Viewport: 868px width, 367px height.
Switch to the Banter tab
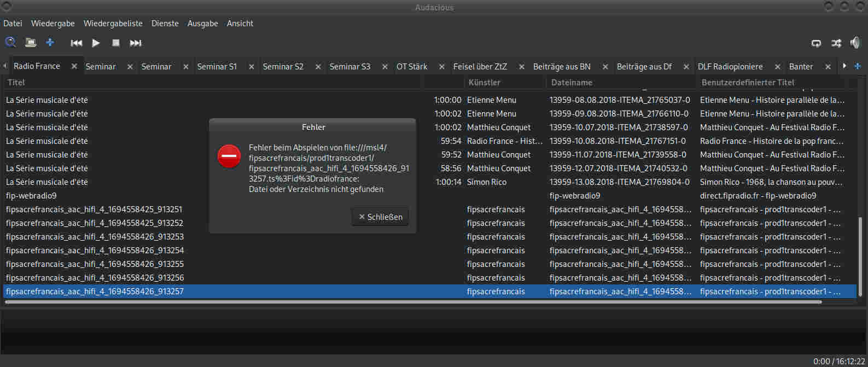click(801, 67)
